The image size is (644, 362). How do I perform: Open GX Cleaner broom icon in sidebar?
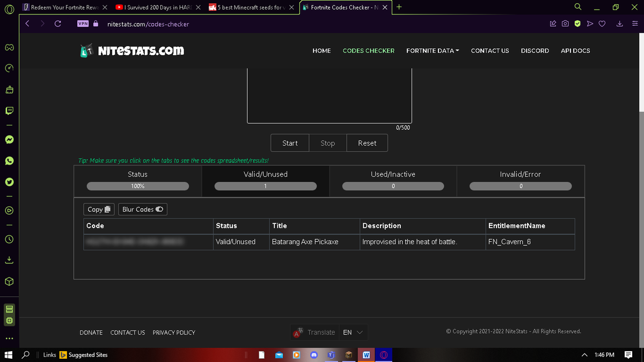point(9,89)
